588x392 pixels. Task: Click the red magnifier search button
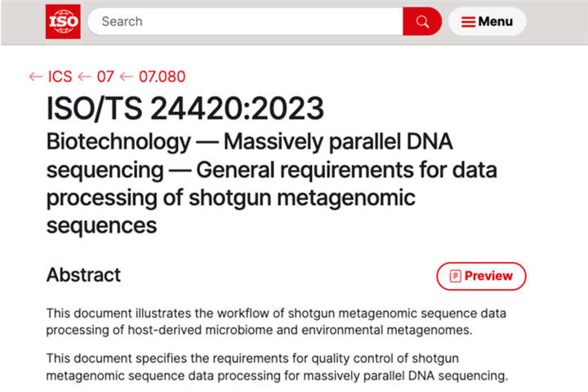pyautogui.click(x=422, y=21)
